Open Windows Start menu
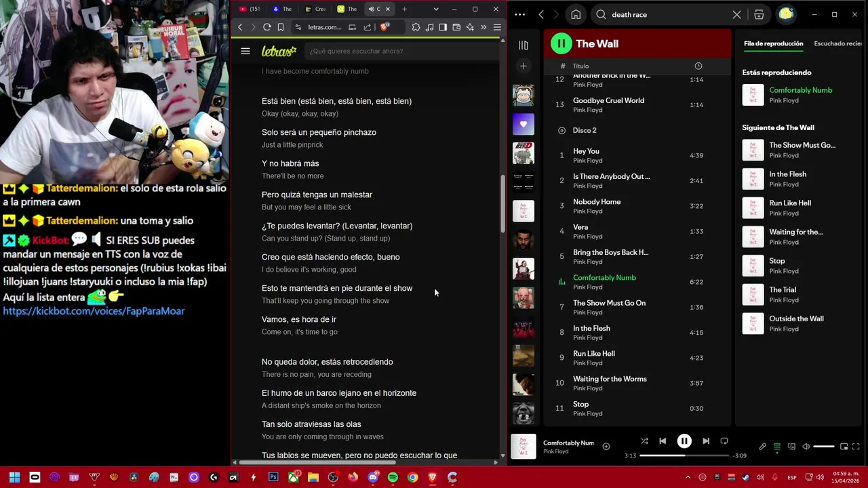The width and height of the screenshot is (868, 488). 14,477
